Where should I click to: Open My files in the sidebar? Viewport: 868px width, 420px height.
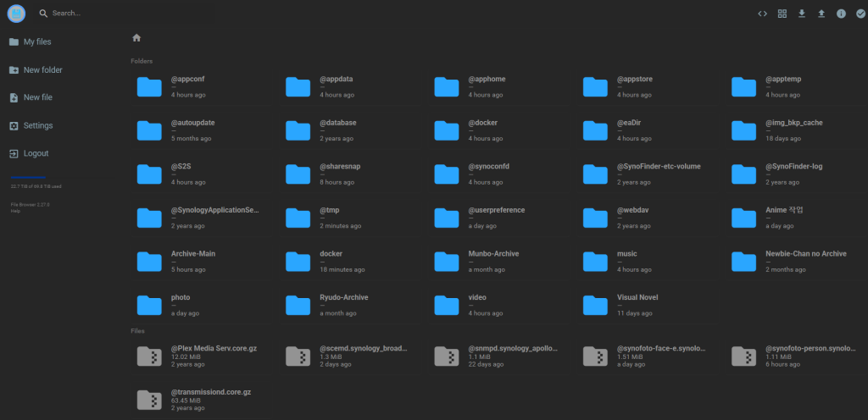[x=36, y=41]
